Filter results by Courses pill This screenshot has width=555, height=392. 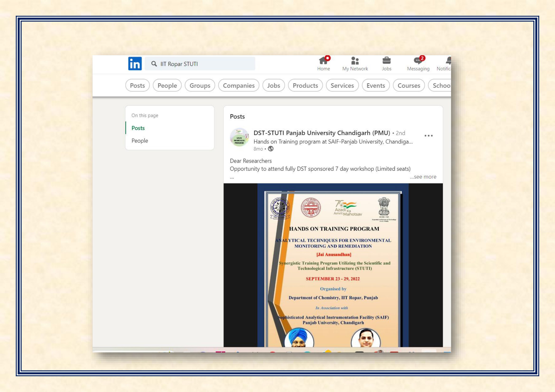(409, 86)
